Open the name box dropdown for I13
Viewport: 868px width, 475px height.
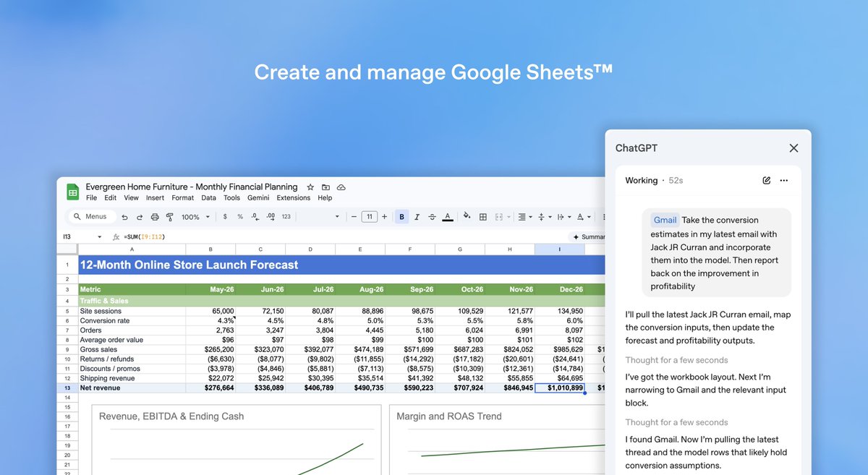99,237
